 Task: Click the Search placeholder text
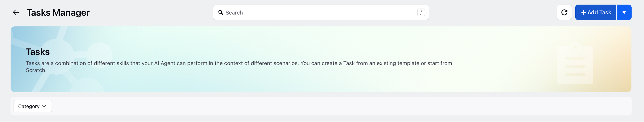click(234, 13)
